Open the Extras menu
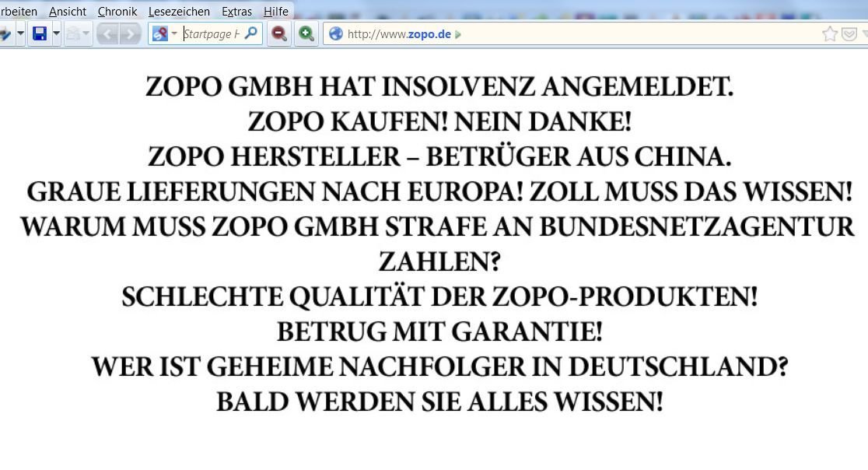 236,11
